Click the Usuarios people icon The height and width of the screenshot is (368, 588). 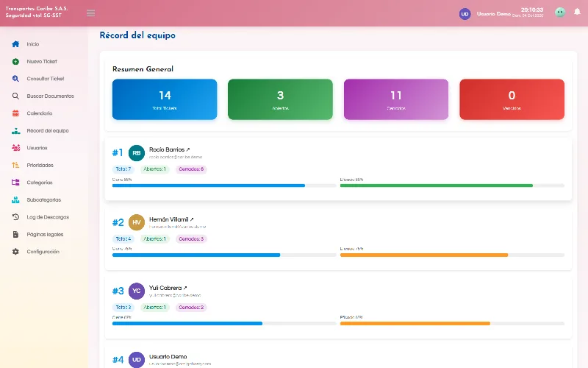[15, 148]
